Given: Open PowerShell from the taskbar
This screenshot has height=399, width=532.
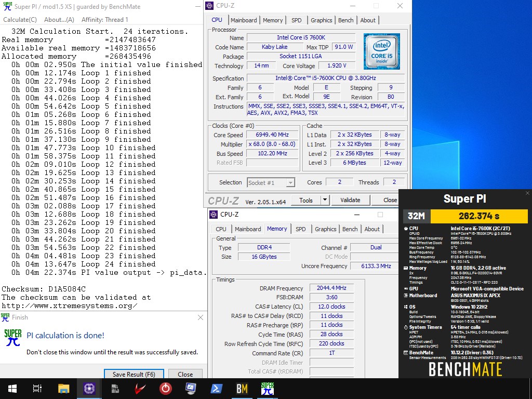Looking at the screenshot, I should coord(217,389).
